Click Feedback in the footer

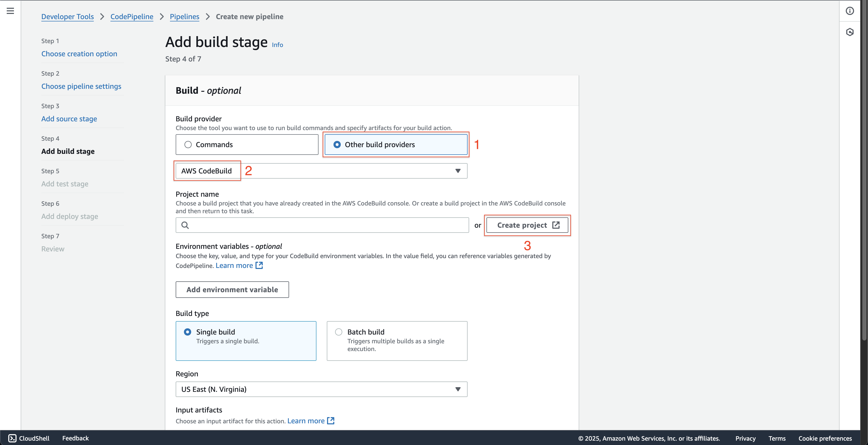coord(75,438)
